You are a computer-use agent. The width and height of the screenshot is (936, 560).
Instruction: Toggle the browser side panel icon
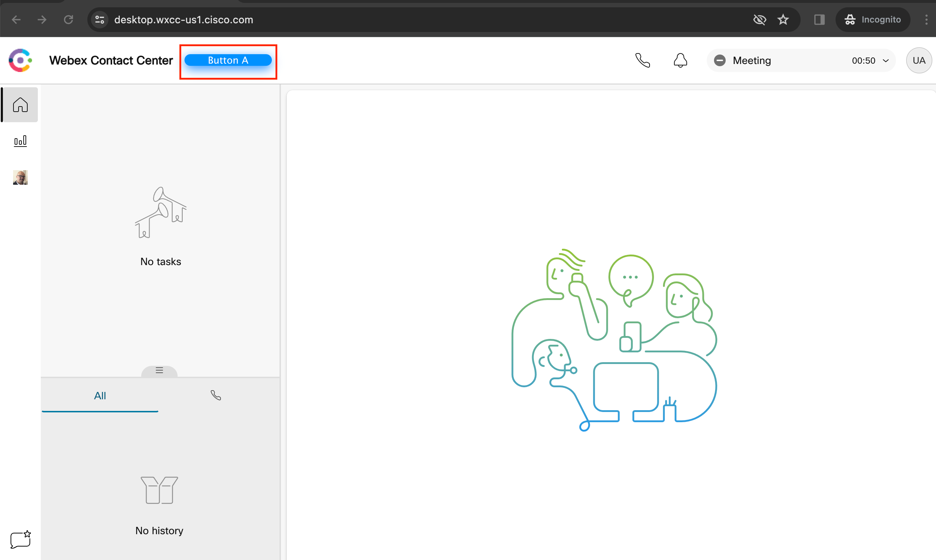coord(819,20)
